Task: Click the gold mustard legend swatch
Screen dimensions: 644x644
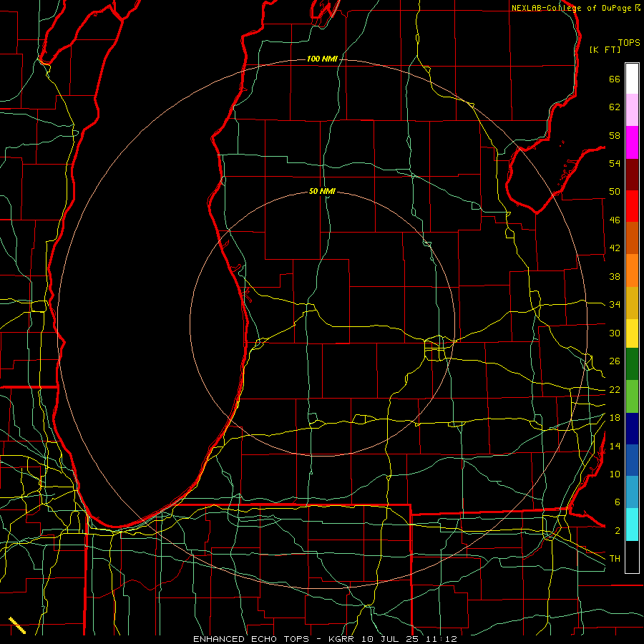Action: coord(632,303)
